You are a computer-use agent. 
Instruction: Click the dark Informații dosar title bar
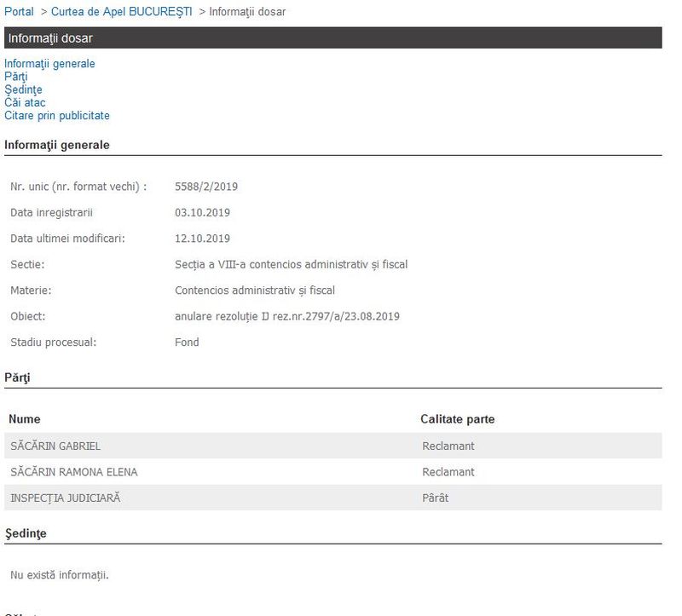(x=332, y=38)
